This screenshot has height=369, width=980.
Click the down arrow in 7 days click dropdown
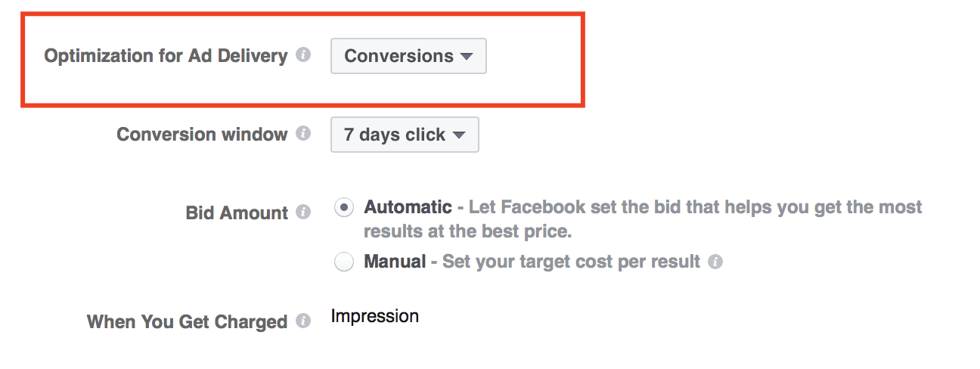click(x=458, y=135)
